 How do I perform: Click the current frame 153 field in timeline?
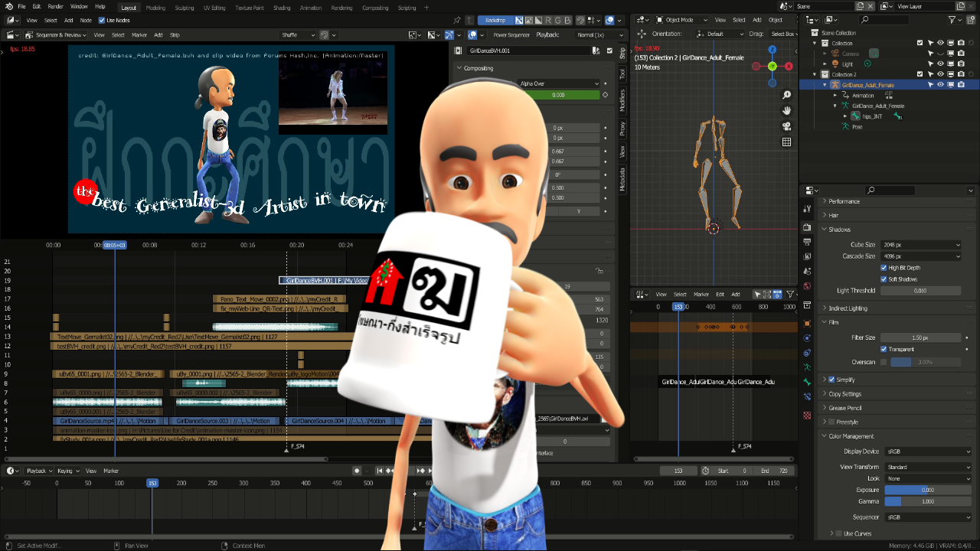pos(678,471)
